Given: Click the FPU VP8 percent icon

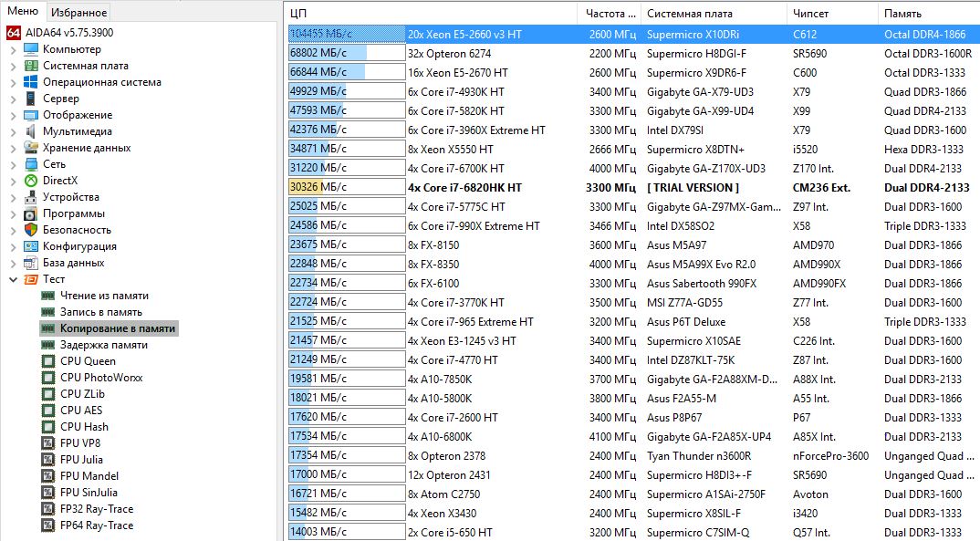Looking at the screenshot, I should (x=48, y=442).
